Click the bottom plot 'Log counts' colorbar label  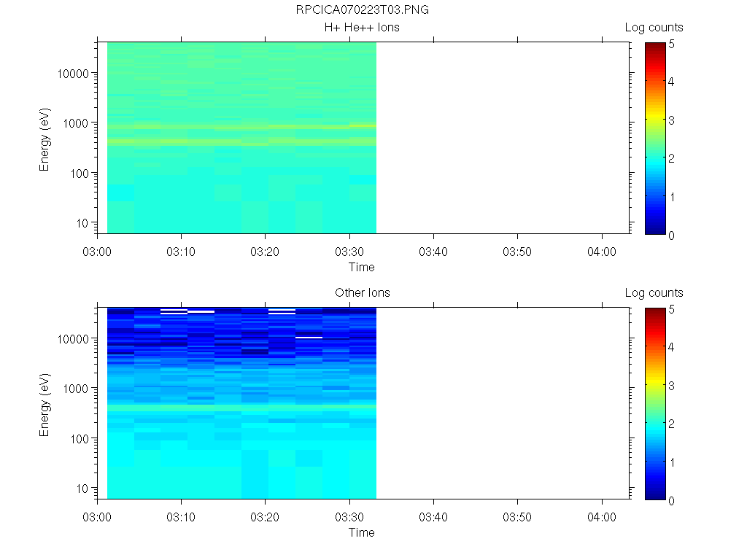coord(654,293)
